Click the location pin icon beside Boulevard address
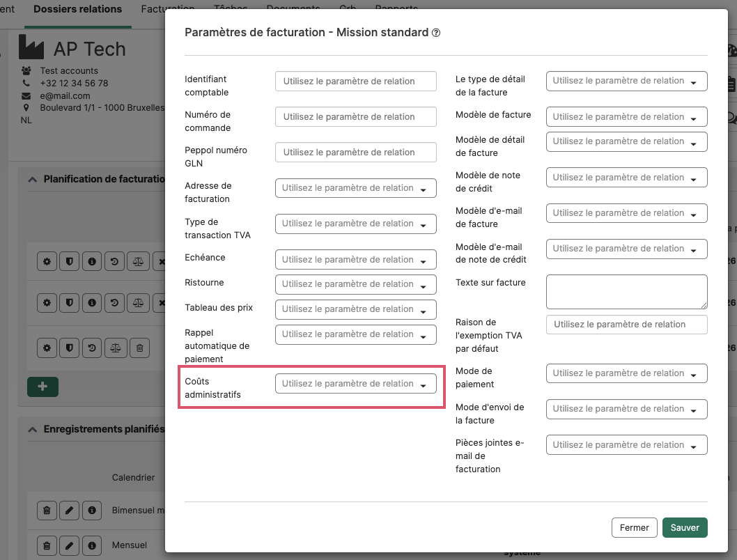737x560 pixels. click(26, 107)
